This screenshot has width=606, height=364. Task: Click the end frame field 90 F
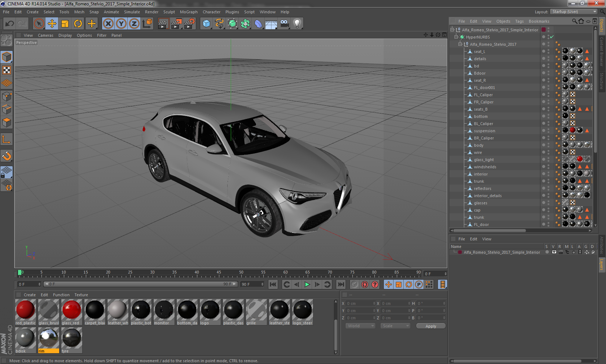click(x=252, y=284)
